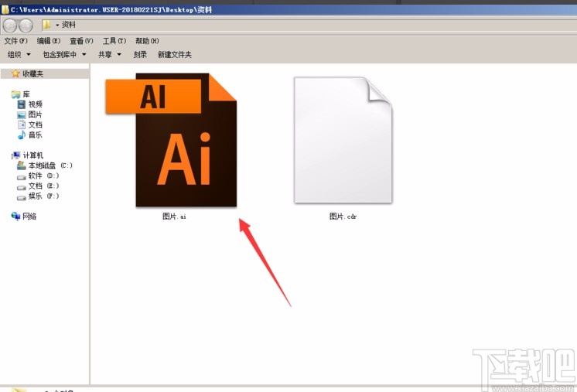Click the 本地磁盘 (C:) drive icon
This screenshot has width=577, height=392.
point(22,165)
